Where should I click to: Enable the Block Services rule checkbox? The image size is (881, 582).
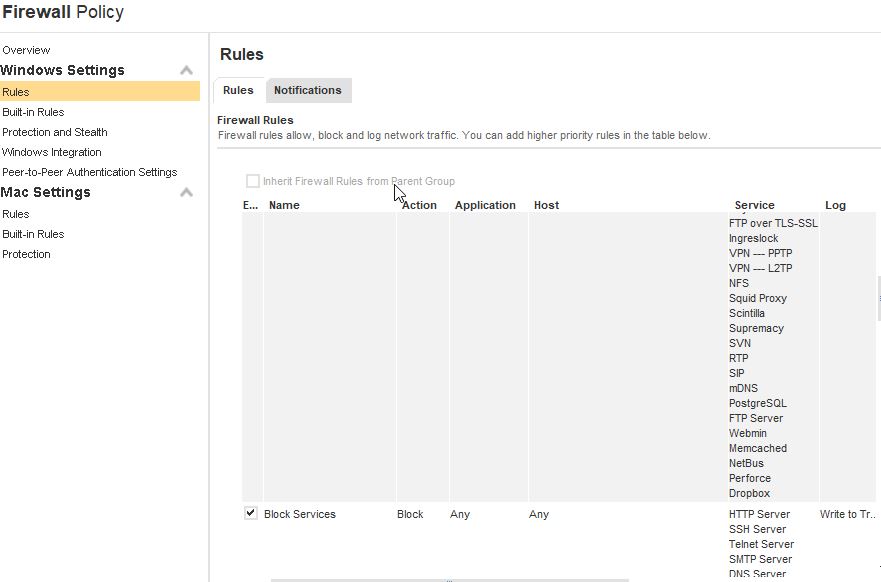[251, 513]
